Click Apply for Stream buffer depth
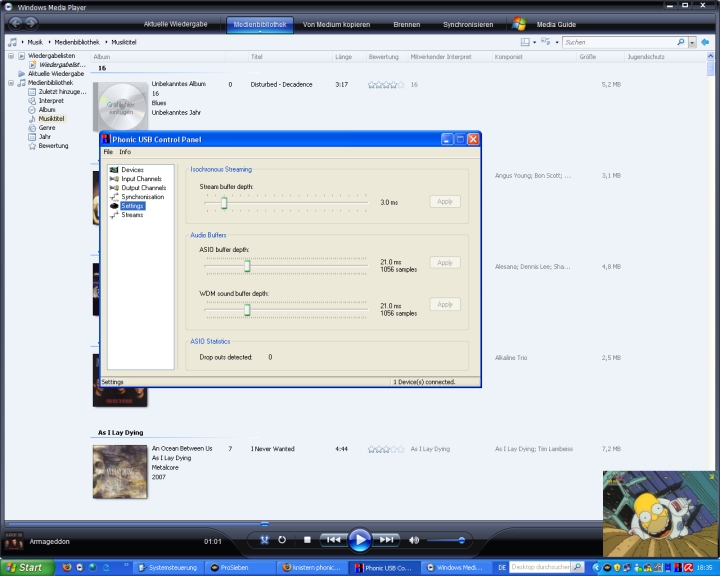The height and width of the screenshot is (576, 720). click(x=445, y=202)
